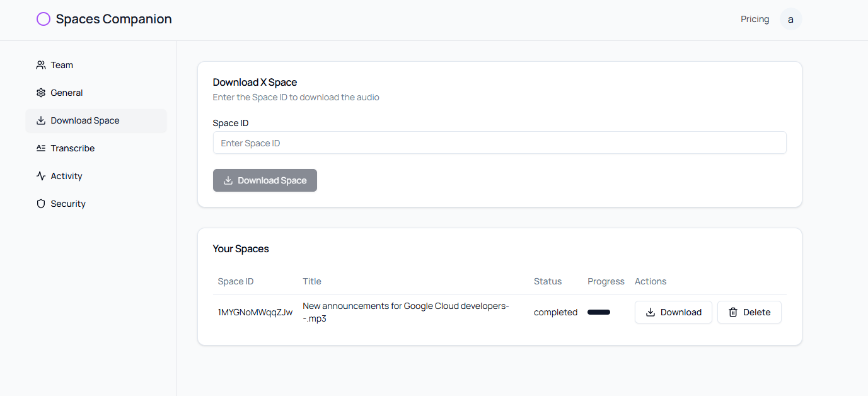Screen dimensions: 868x396
Task: Click the Spaces Companion title
Action: (113, 19)
